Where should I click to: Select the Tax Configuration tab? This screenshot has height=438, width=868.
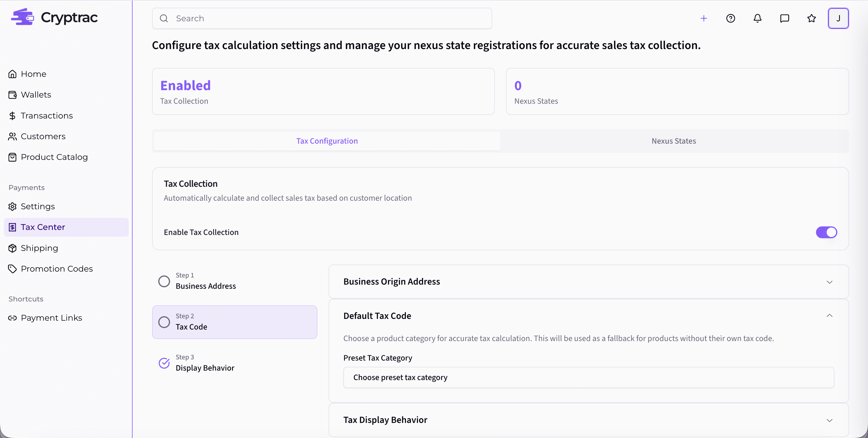pos(327,141)
